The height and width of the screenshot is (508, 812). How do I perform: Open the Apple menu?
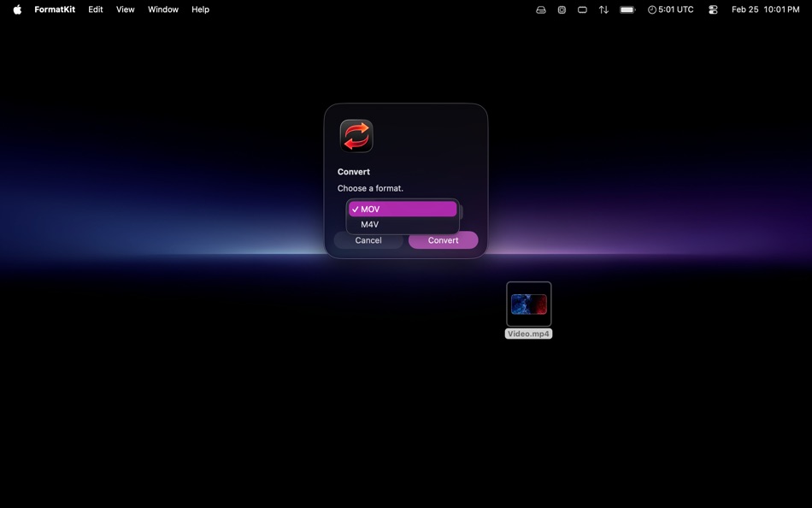(16, 9)
